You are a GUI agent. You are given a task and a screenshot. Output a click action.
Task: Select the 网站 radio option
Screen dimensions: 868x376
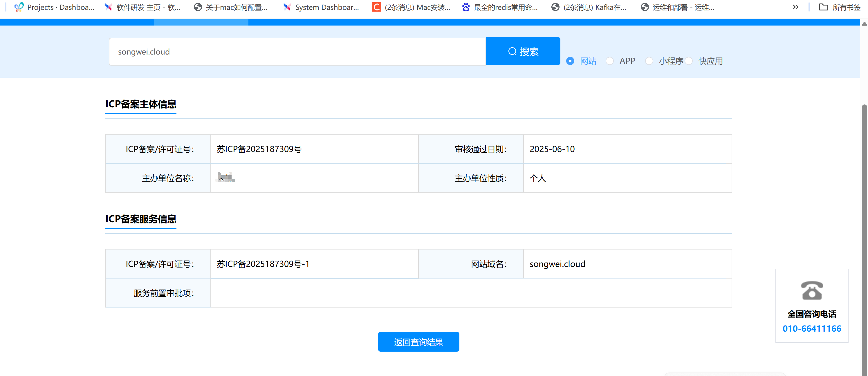tap(570, 61)
